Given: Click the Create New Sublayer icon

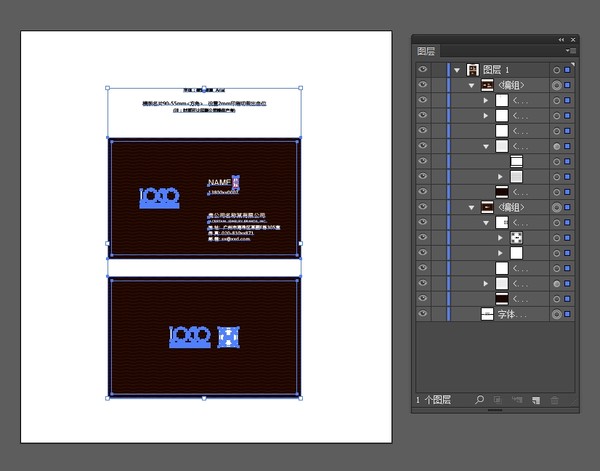Looking at the screenshot, I should 517,400.
